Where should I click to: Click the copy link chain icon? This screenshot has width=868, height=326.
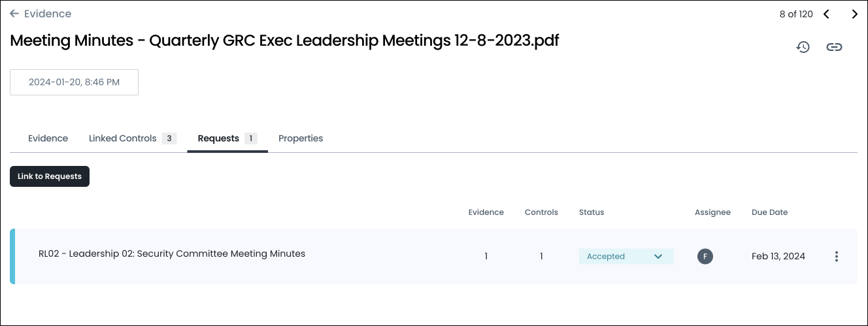click(x=834, y=47)
